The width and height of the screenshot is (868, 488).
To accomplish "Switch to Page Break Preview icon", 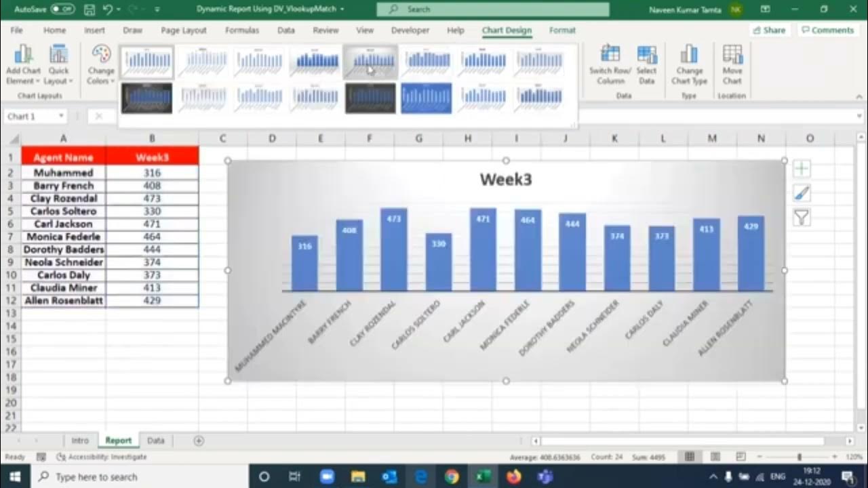I will pyautogui.click(x=741, y=457).
